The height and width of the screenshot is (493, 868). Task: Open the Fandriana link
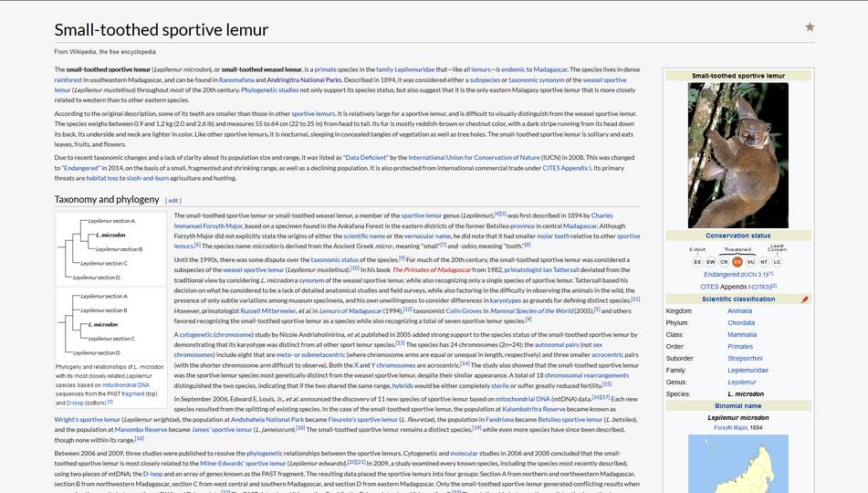499,419
